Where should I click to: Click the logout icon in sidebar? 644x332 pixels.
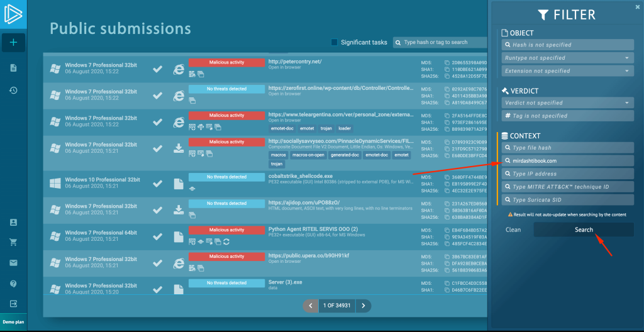coord(13,304)
